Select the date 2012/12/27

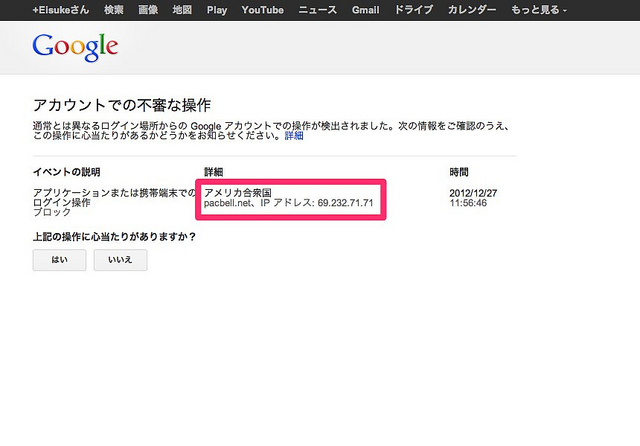tap(473, 193)
